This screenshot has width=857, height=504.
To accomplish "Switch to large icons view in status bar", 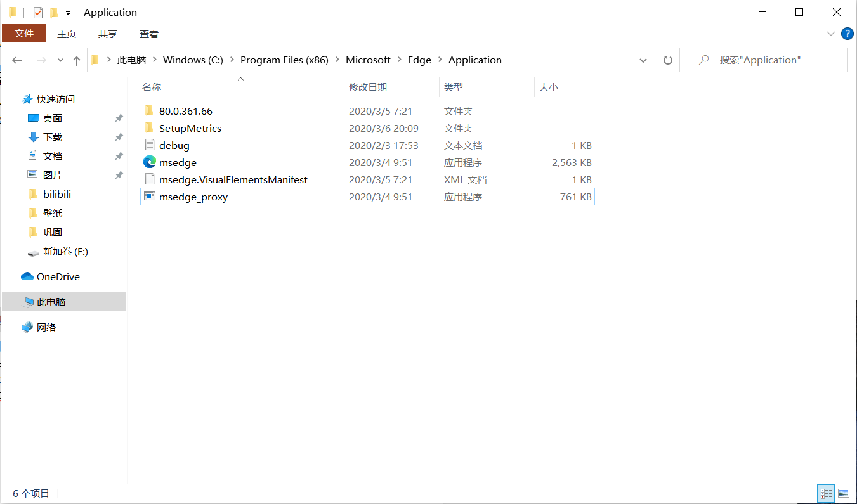I will 844,493.
